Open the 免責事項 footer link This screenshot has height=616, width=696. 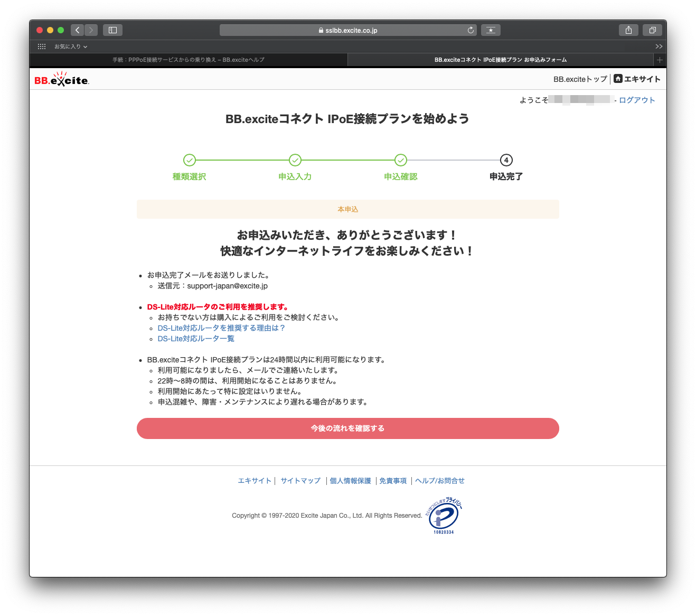[x=393, y=481]
